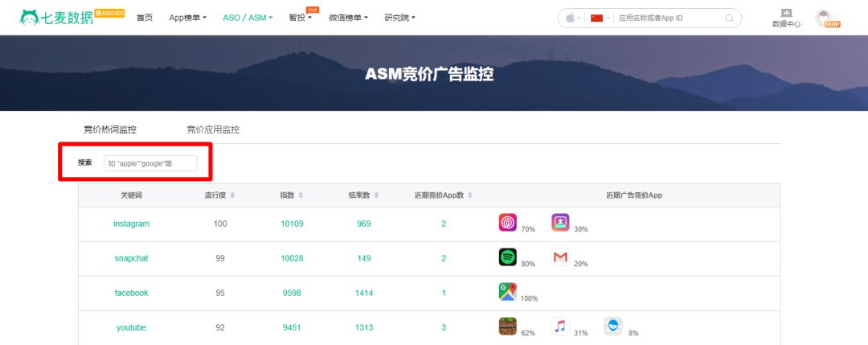Click snapchat index value 10028
868x345 pixels.
pos(292,258)
